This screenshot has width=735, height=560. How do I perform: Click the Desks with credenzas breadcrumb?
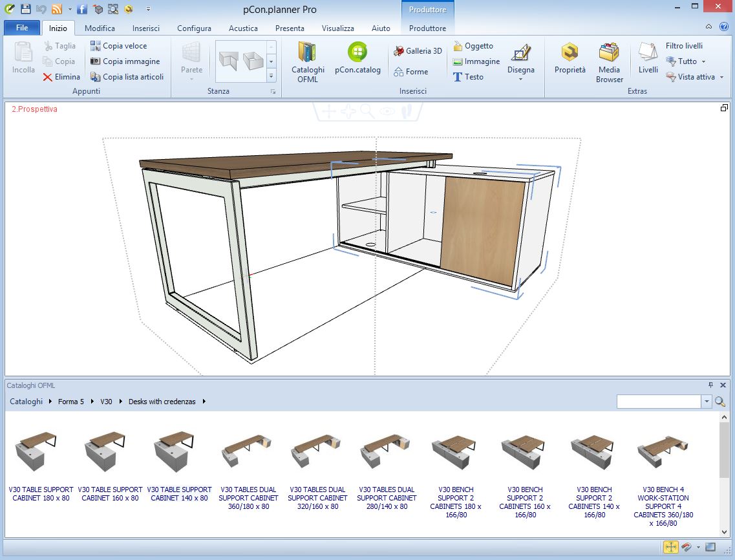[x=162, y=402]
